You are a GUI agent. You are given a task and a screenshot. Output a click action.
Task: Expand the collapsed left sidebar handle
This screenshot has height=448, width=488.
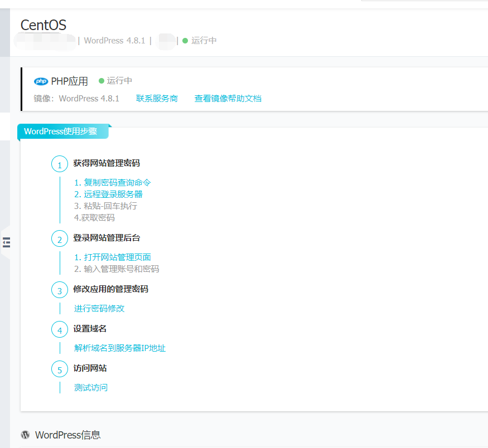pos(6,242)
